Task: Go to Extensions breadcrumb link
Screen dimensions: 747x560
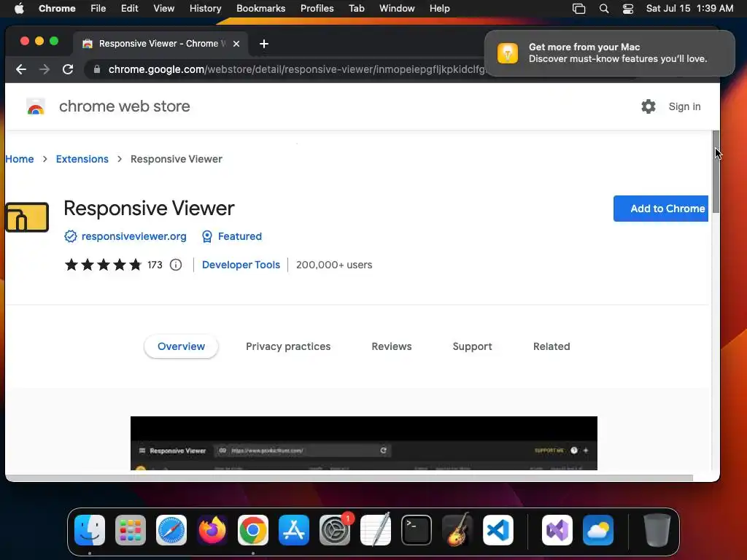Action: coord(82,159)
